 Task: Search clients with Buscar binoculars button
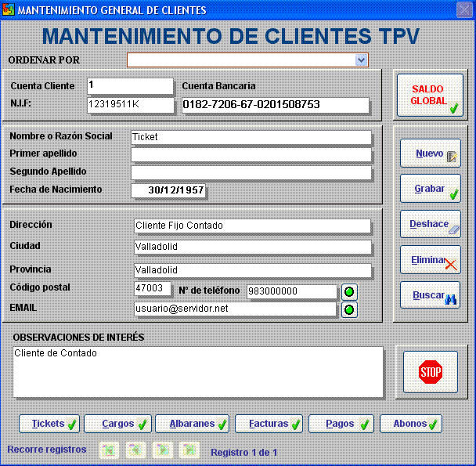pos(430,296)
